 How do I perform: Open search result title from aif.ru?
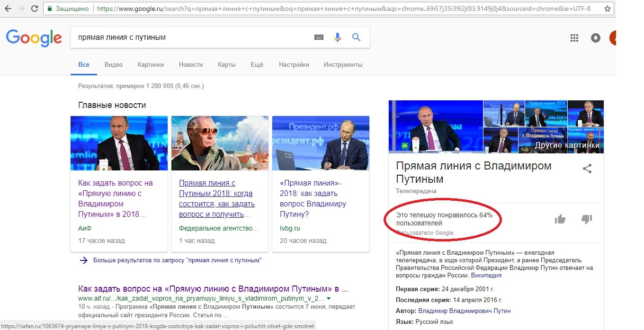coord(213,289)
